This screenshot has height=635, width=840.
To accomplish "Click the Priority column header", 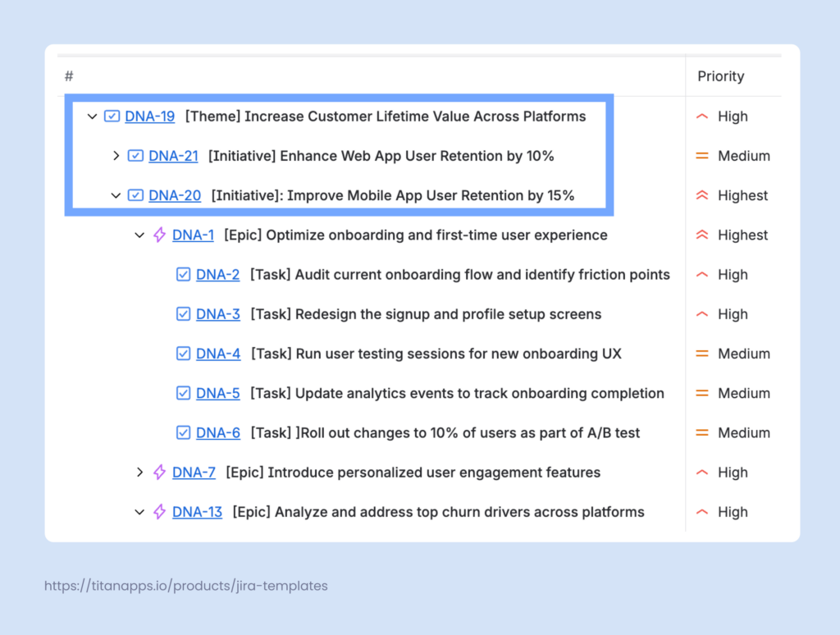I will click(x=720, y=75).
